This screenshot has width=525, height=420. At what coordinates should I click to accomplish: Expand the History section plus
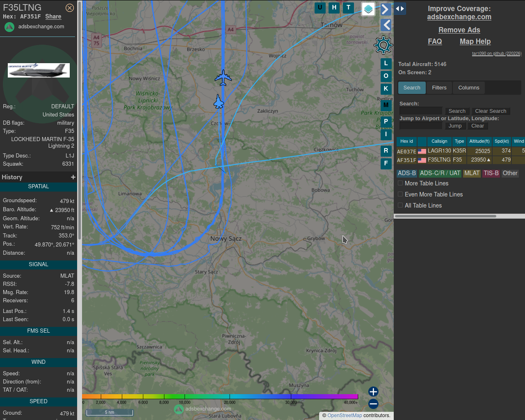73,177
